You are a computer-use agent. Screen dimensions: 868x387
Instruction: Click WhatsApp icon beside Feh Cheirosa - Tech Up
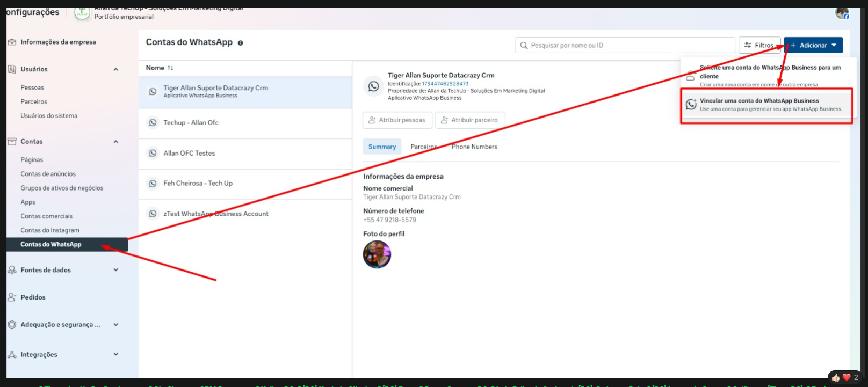(x=153, y=184)
